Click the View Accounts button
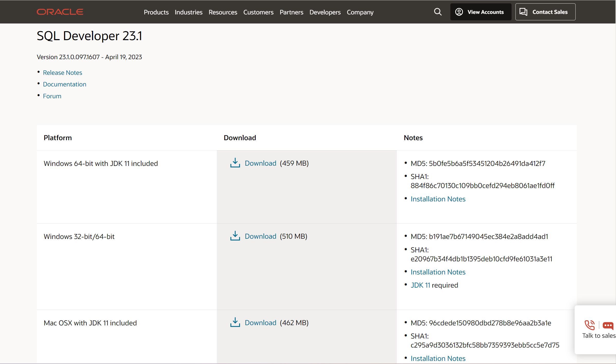 (481, 12)
